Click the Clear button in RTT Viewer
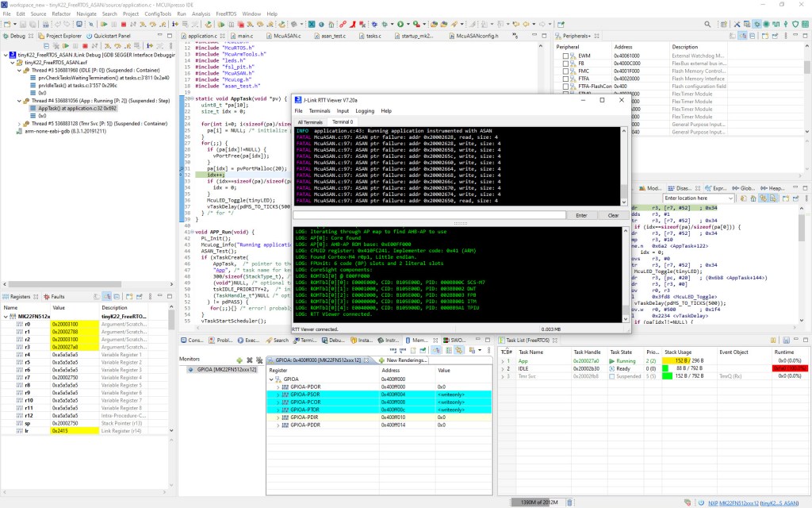 click(x=612, y=215)
